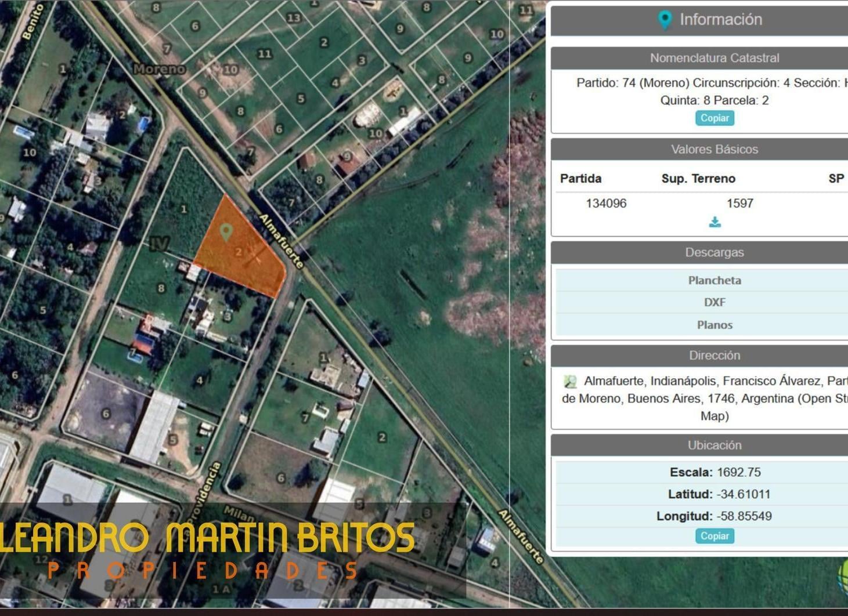Click the Ubicación section header
The height and width of the screenshot is (616, 848).
click(x=715, y=445)
